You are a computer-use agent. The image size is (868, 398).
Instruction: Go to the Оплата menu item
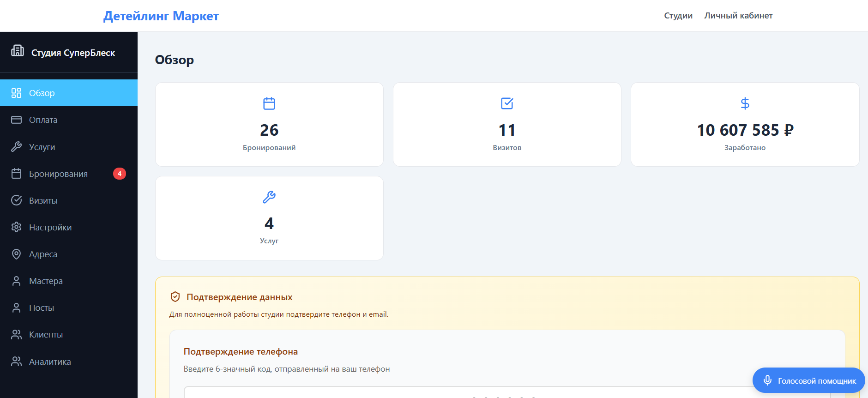coord(69,120)
